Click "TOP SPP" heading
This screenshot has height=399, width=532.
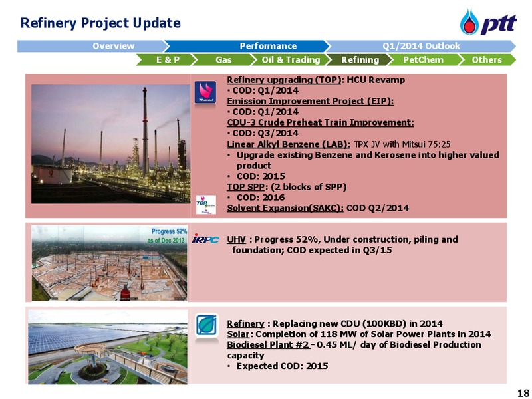[x=246, y=187]
